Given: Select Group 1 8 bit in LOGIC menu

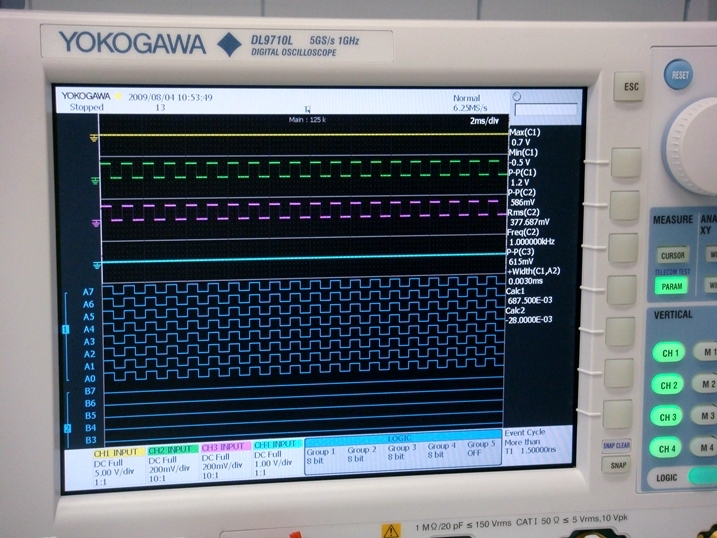Looking at the screenshot, I should click(x=320, y=456).
